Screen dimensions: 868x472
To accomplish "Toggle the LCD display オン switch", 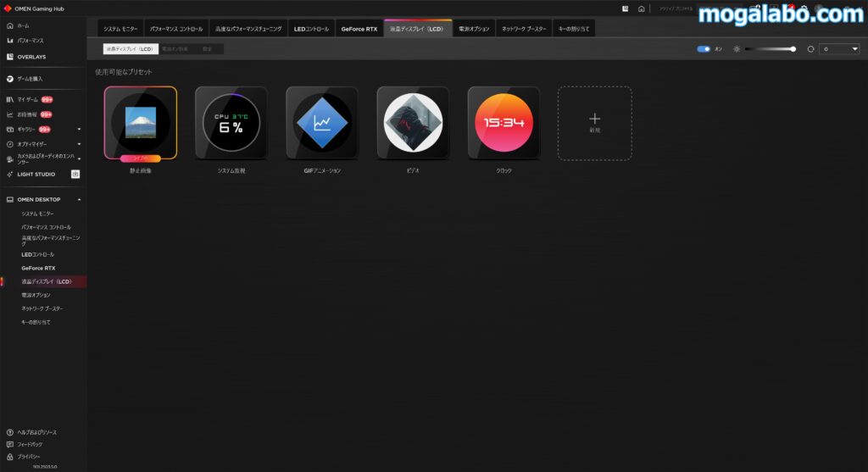I will (x=704, y=49).
